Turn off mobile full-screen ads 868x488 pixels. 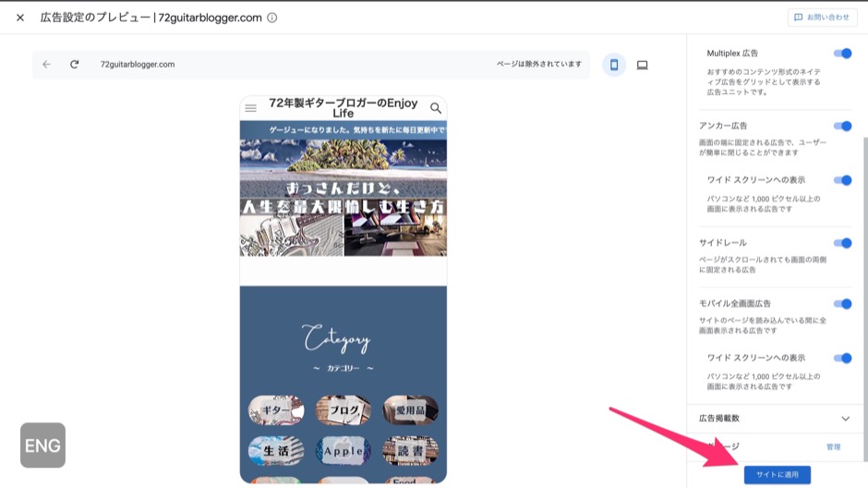(842, 304)
